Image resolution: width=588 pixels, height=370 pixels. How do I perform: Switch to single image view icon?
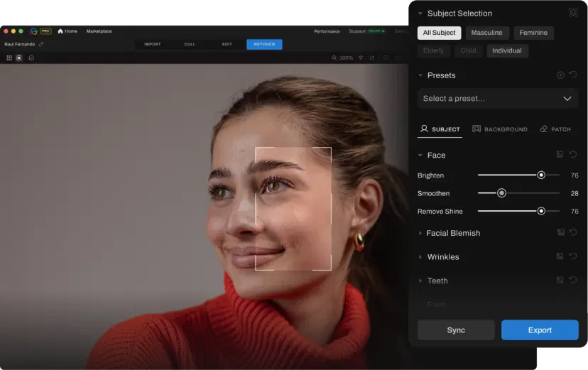18,58
